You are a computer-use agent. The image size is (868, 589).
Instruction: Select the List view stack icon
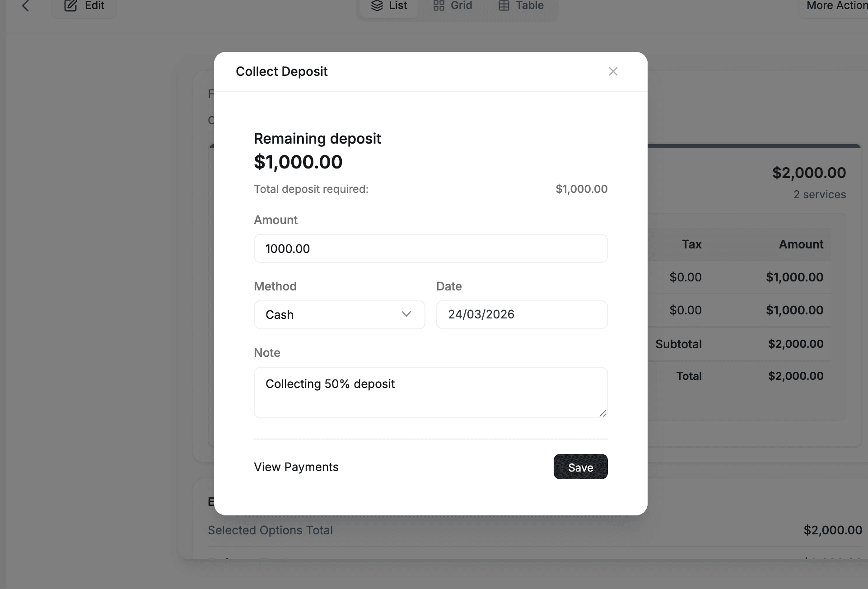(377, 6)
